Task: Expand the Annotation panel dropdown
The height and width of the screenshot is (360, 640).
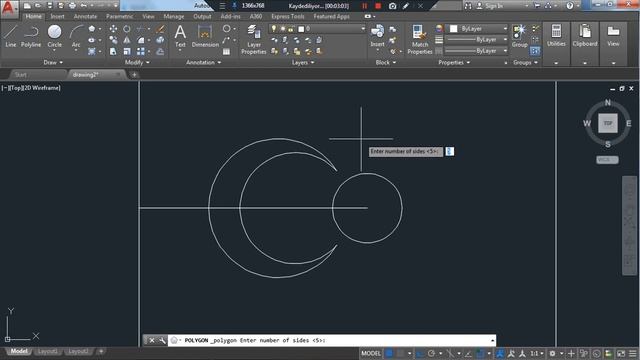Action: (203, 62)
